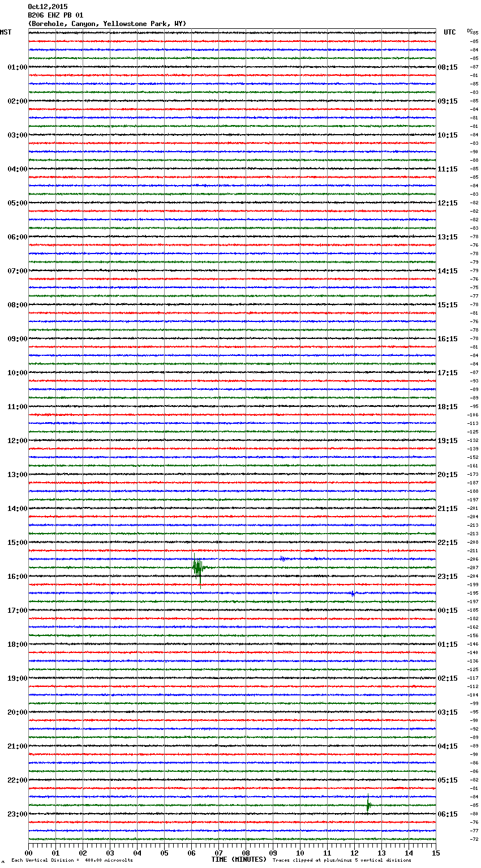This screenshot has width=481, height=868.
Task: Click the 14:00 MST hour label
Action: (x=18, y=509)
